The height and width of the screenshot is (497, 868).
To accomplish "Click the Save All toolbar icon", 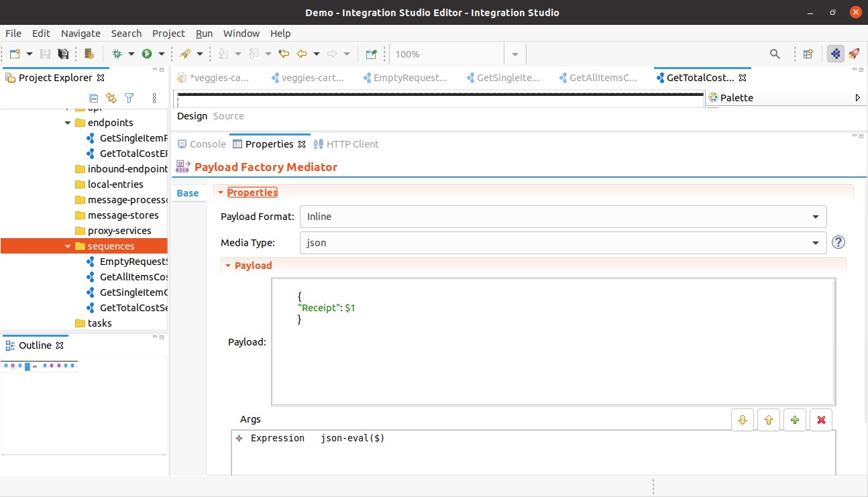I will pos(63,54).
